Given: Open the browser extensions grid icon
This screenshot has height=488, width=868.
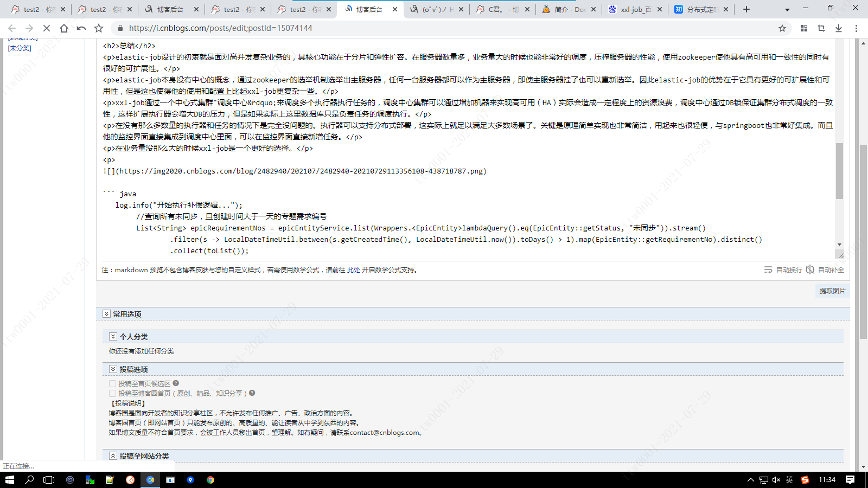Looking at the screenshot, I should click(x=804, y=28).
